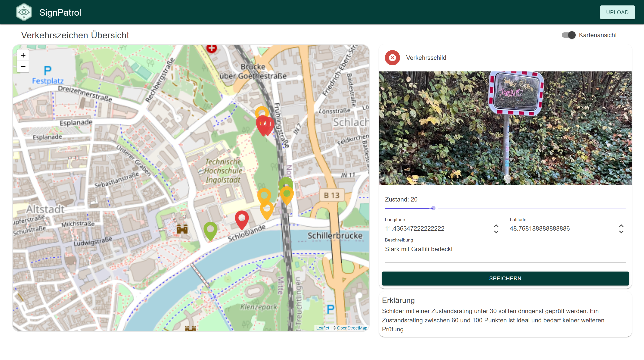644x360 pixels.
Task: Click the red X status icon beside Verkehrsschild
Action: click(x=392, y=58)
